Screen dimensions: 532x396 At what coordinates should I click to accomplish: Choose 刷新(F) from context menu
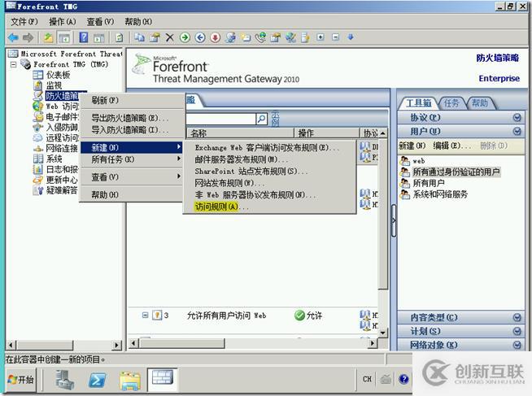tap(132, 100)
